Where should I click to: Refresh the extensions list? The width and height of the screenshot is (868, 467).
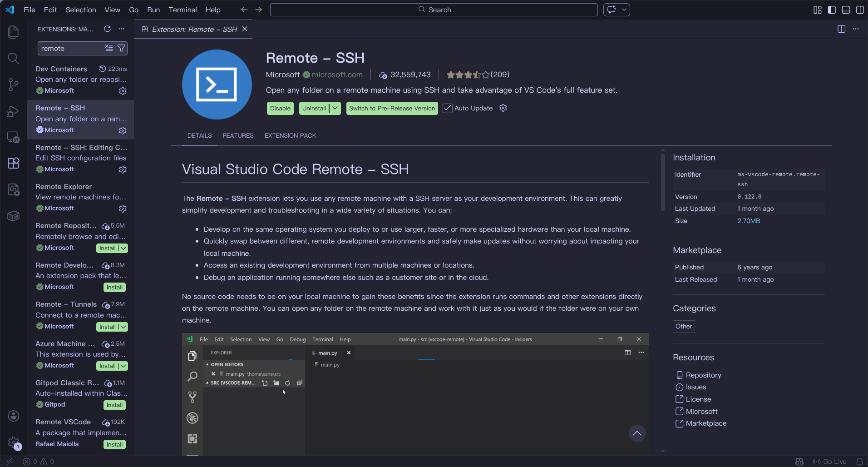[107, 29]
